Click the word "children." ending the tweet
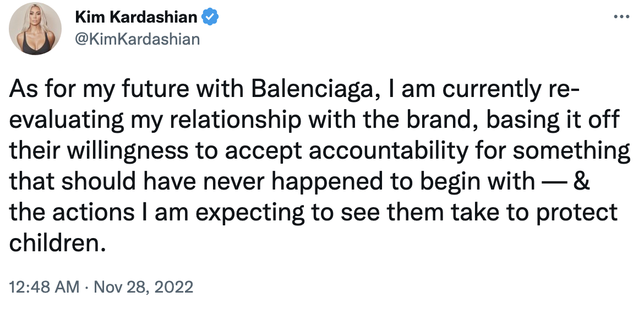The image size is (644, 313). point(54,242)
